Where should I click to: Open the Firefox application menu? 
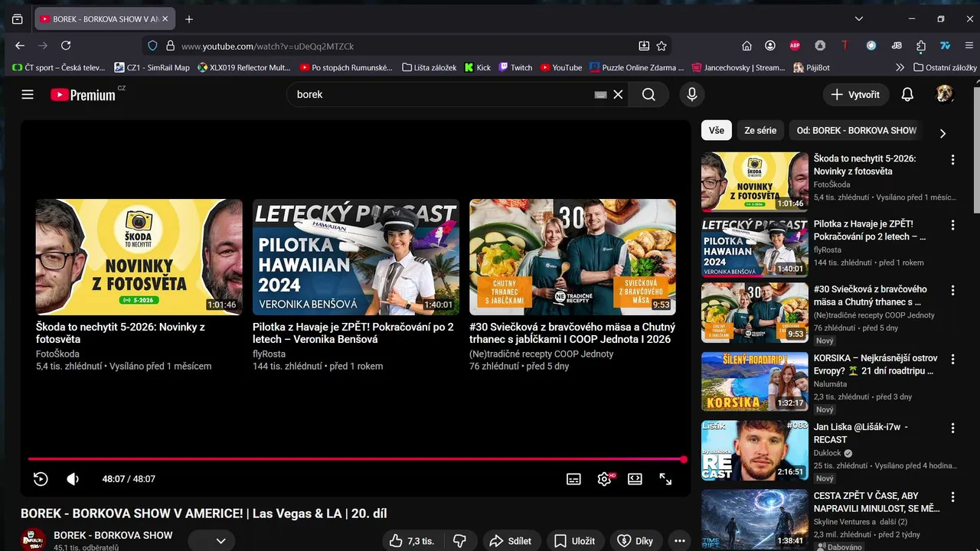[x=969, y=46]
